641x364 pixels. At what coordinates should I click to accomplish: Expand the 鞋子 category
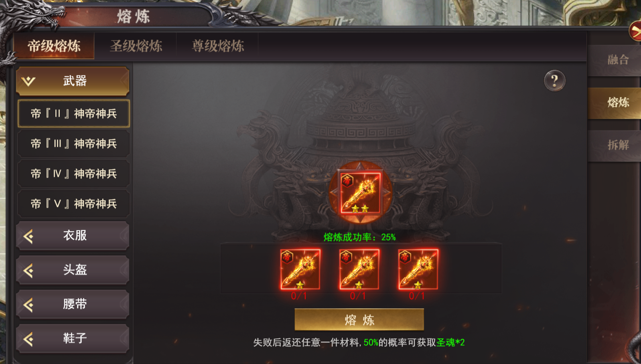tap(73, 338)
